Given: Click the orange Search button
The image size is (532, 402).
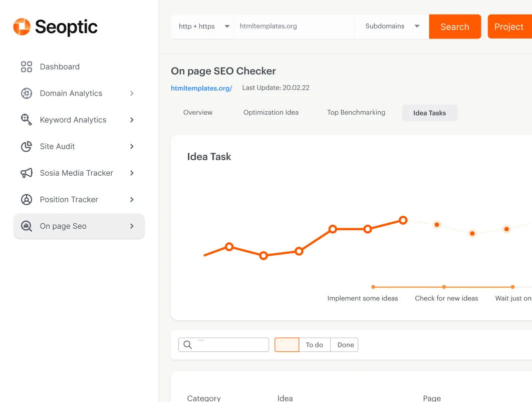Looking at the screenshot, I should click(x=455, y=27).
